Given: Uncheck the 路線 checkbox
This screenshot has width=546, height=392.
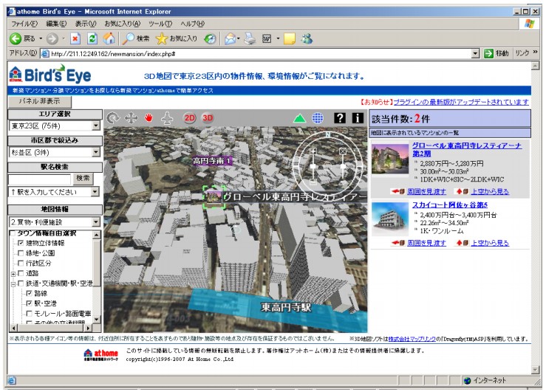Looking at the screenshot, I should click(x=30, y=293).
